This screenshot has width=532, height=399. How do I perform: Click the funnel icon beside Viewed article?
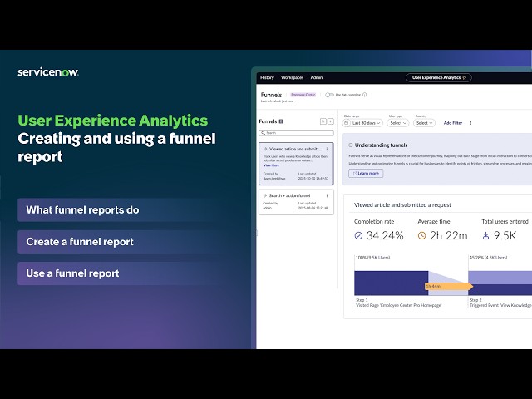pyautogui.click(x=265, y=149)
